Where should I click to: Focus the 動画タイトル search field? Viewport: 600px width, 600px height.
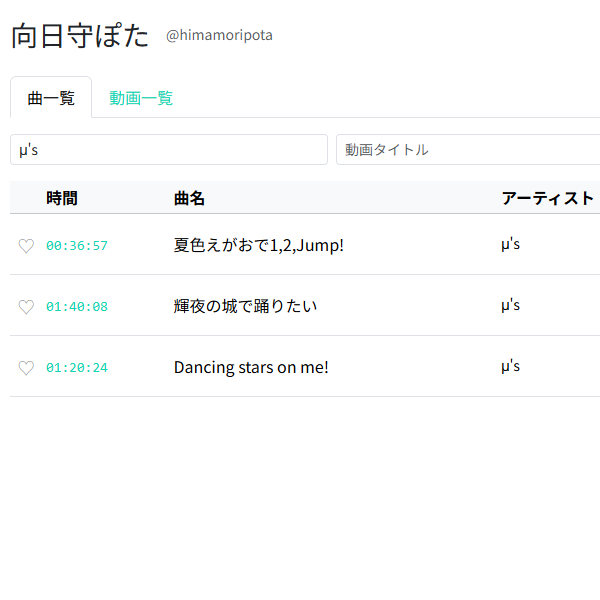point(468,150)
